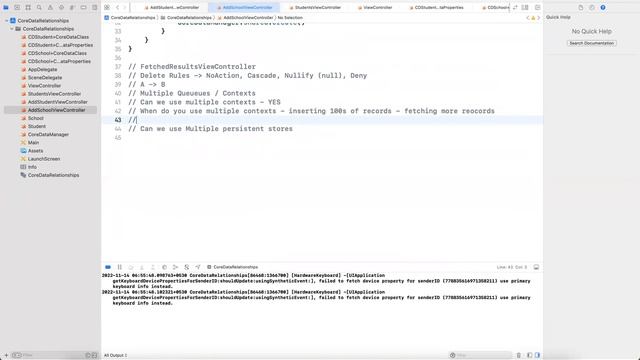Click the add button at navigator bottom
Image resolution: width=640 pixels, height=360 pixels.
pyautogui.click(x=6, y=355)
